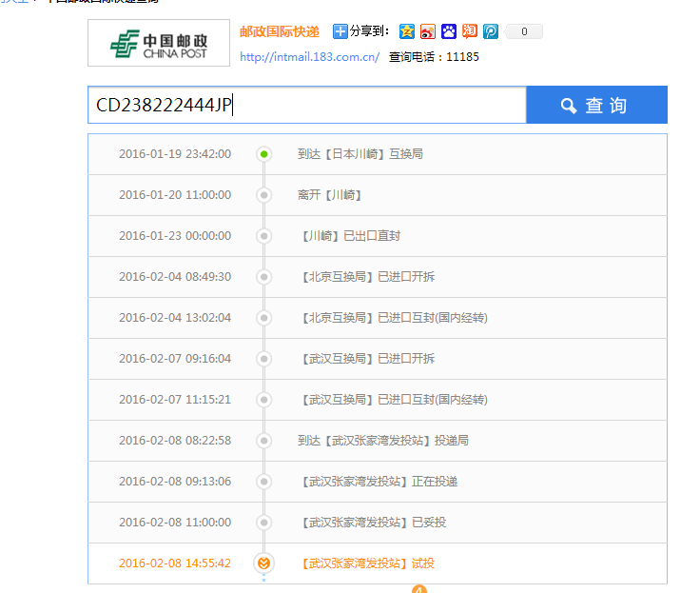
Task: Select timestamp 2016-01-23 00:00:00
Action: click(175, 236)
